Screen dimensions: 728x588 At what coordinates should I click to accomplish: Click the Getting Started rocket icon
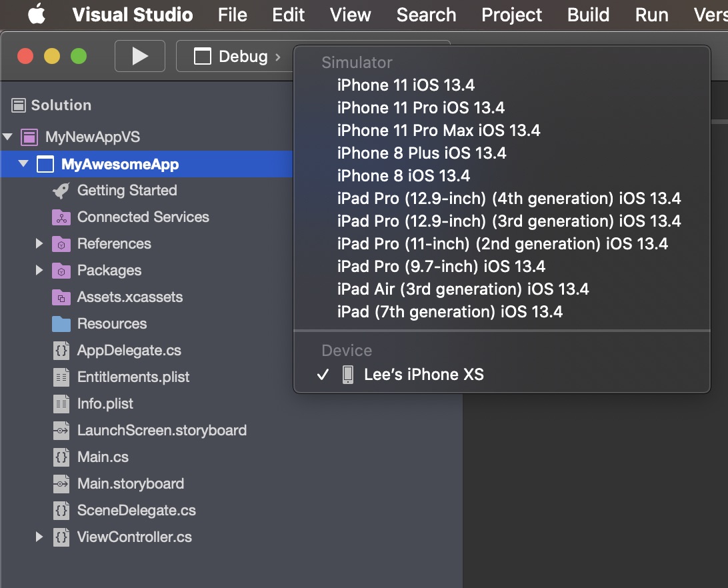[x=61, y=191]
